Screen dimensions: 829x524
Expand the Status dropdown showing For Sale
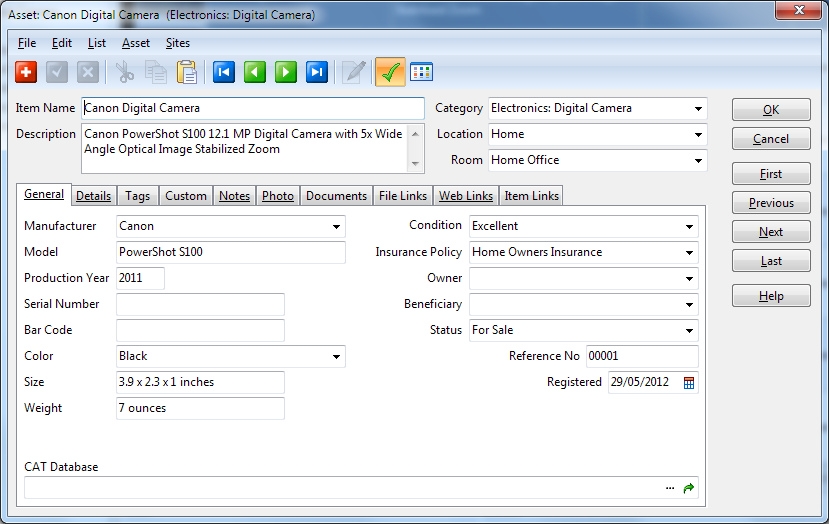click(x=689, y=331)
